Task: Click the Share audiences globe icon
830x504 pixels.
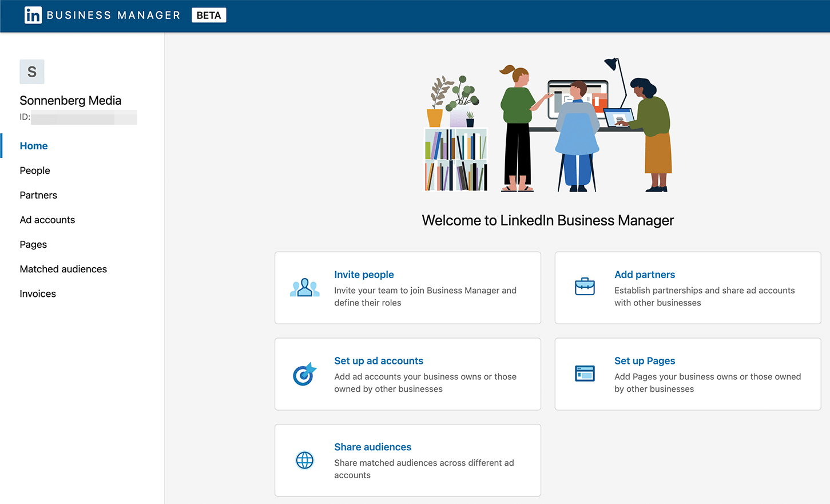Action: tap(304, 460)
